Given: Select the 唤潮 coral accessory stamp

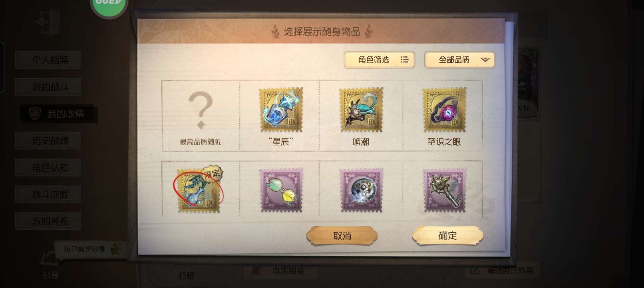Looking at the screenshot, I should click(x=361, y=110).
